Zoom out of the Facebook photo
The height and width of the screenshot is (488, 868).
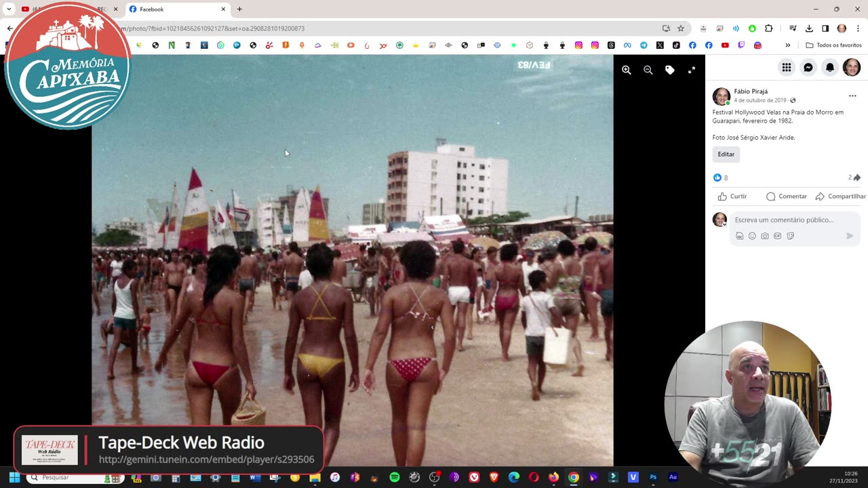[x=648, y=70]
